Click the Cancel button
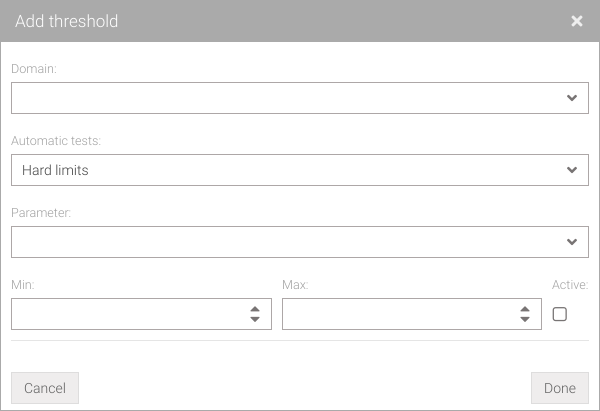 coord(45,388)
